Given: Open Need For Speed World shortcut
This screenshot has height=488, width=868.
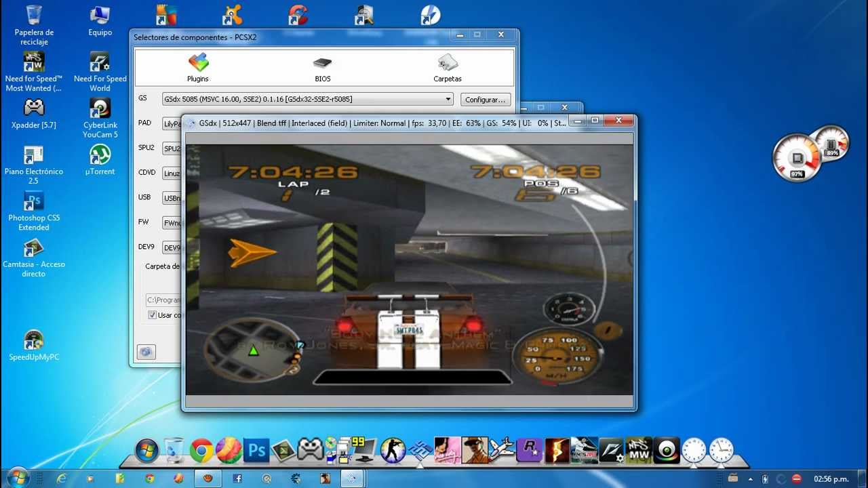Looking at the screenshot, I should coord(100,71).
